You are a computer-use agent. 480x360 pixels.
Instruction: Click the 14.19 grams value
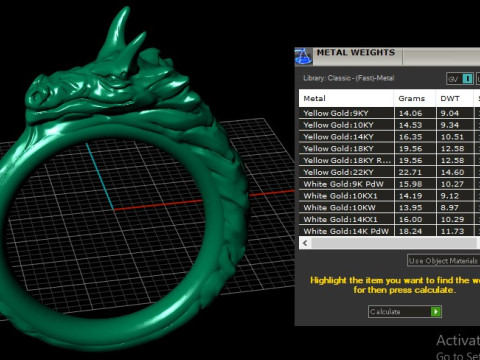click(410, 196)
